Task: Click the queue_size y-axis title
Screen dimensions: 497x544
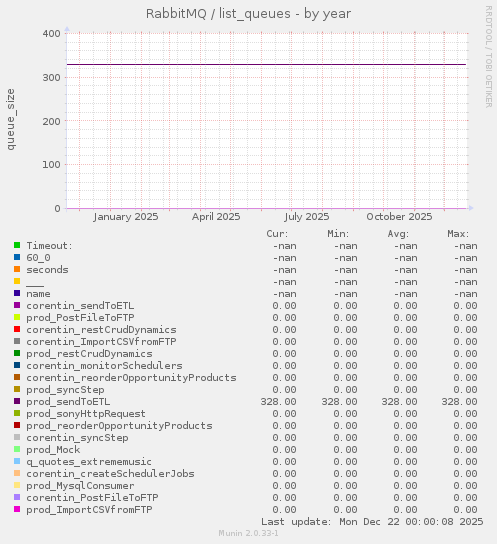Action: click(x=11, y=119)
